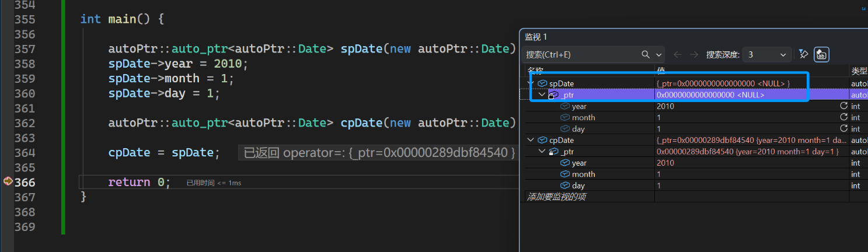Select the cpDate value cell with 0x00000289dbf84540 year=2010 month=1 da...
The height and width of the screenshot is (252, 868).
pyautogui.click(x=752, y=140)
